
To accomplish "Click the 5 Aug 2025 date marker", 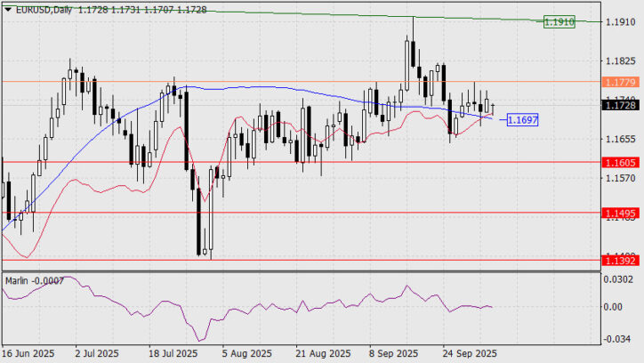I will (245, 352).
